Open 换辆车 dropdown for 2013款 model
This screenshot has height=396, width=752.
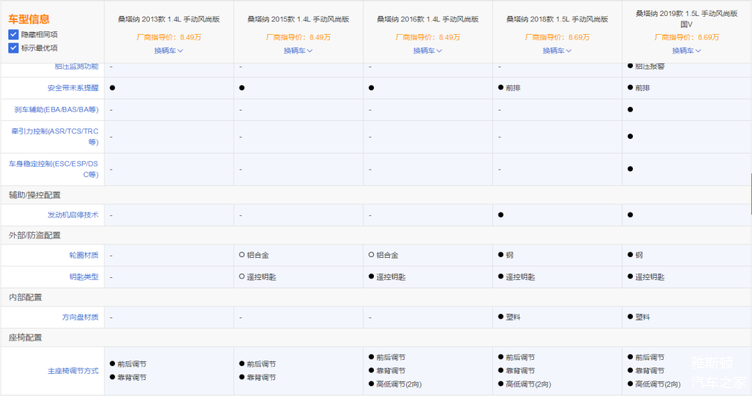click(x=169, y=50)
